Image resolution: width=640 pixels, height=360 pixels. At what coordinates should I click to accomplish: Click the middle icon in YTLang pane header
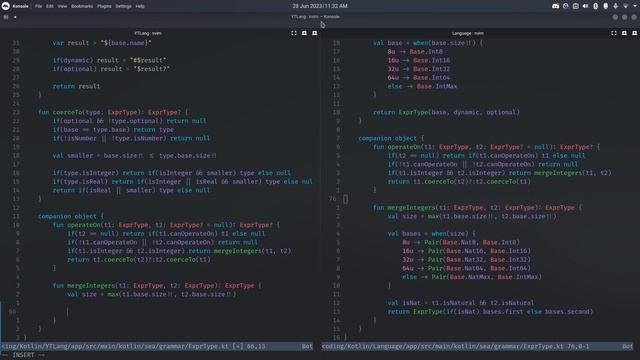[304, 33]
